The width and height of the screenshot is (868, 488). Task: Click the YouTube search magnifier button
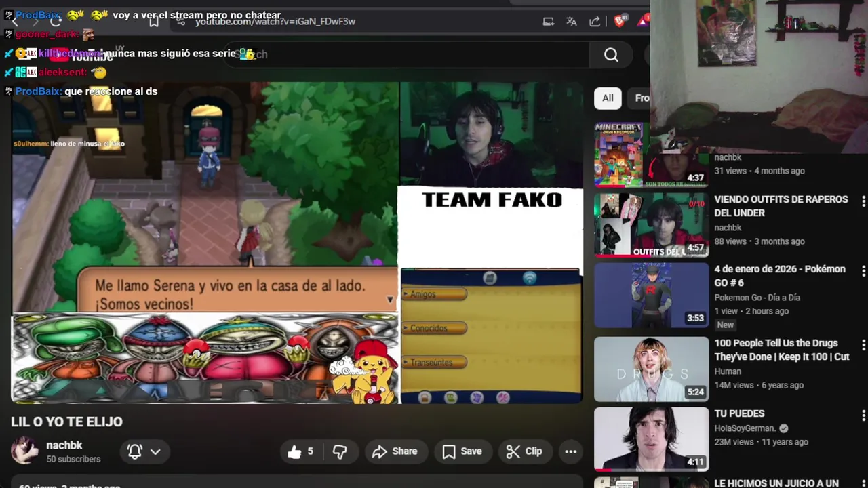tap(611, 55)
